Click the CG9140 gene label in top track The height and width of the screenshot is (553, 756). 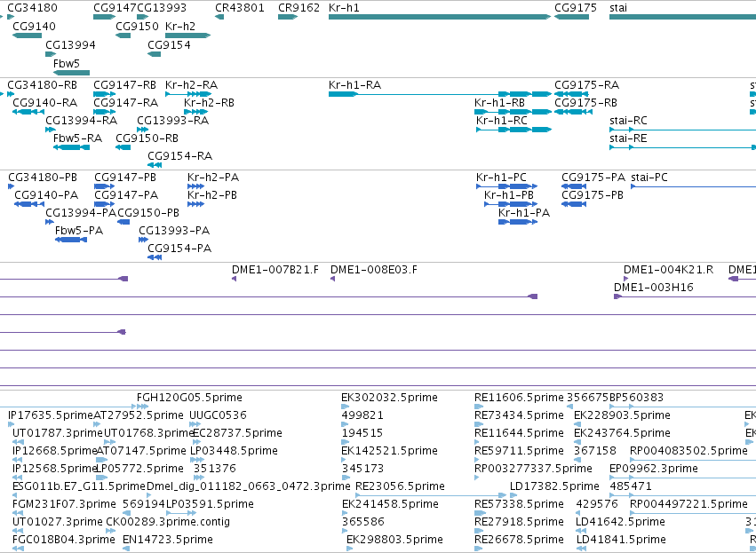click(35, 26)
